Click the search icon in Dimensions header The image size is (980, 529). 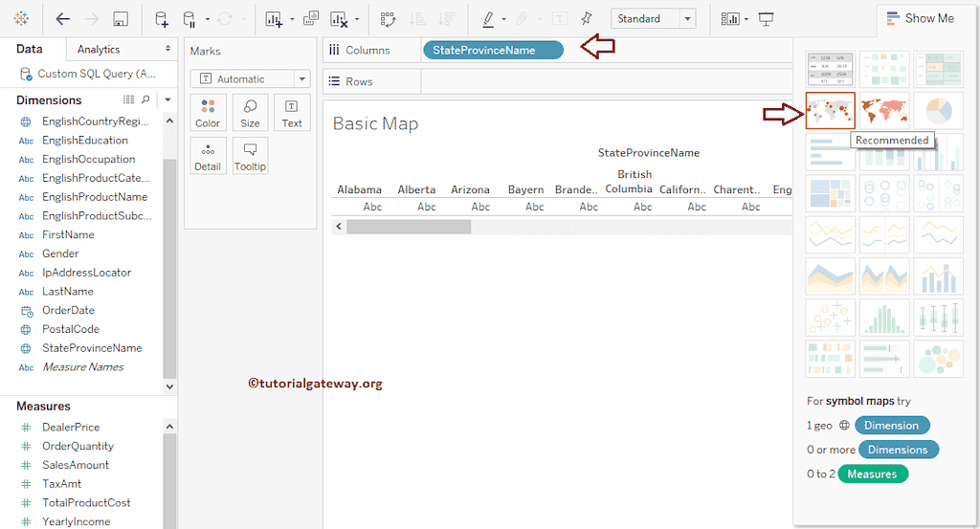point(145,99)
